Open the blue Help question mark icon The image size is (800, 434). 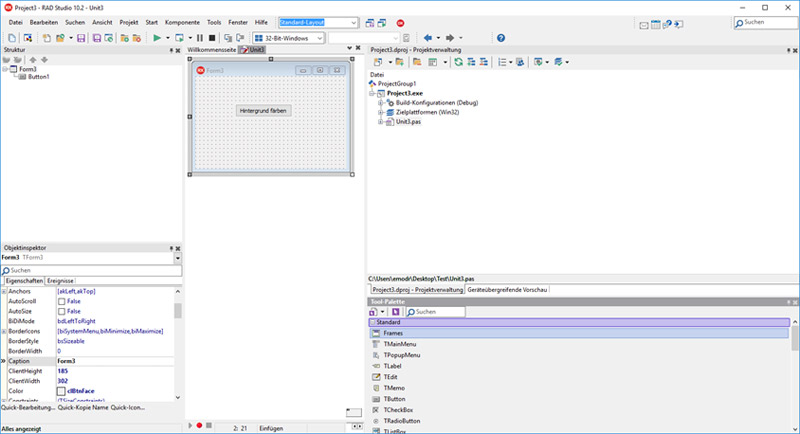click(x=500, y=38)
